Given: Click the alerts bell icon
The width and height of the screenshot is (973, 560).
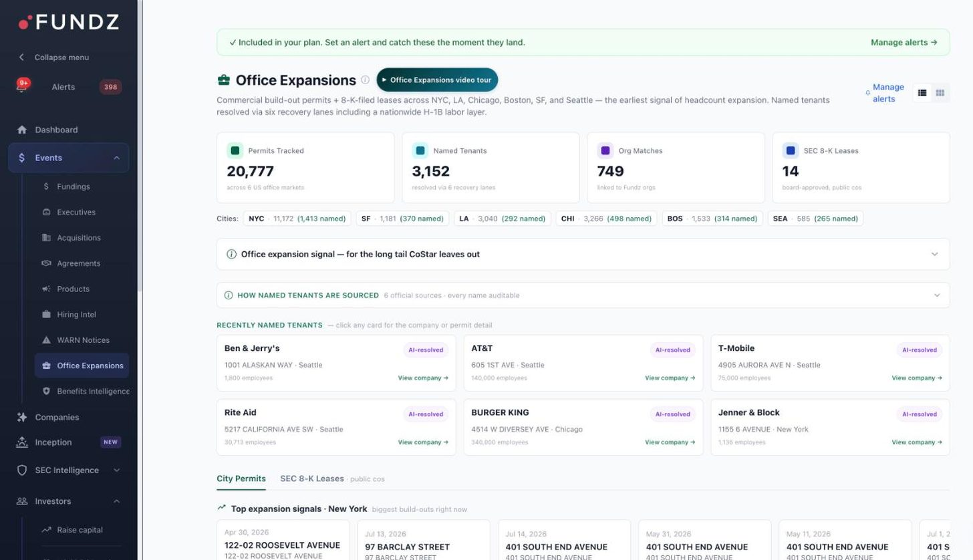Looking at the screenshot, I should point(22,86).
